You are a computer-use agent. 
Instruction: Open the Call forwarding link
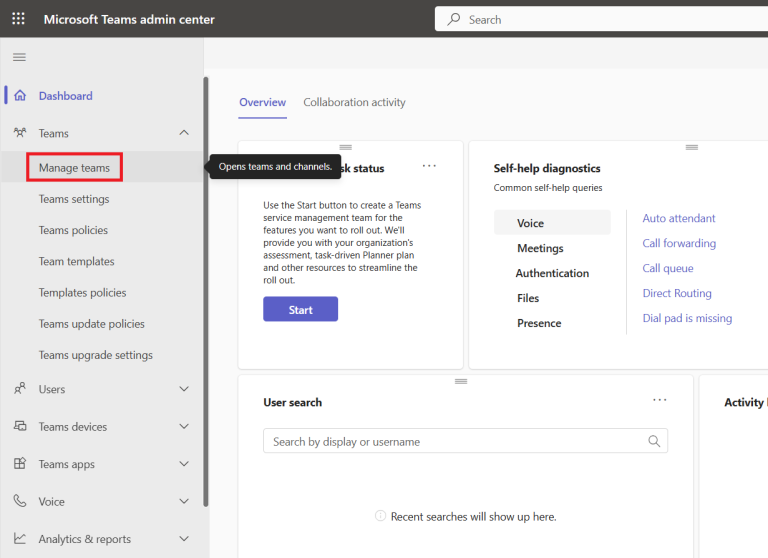coord(679,243)
